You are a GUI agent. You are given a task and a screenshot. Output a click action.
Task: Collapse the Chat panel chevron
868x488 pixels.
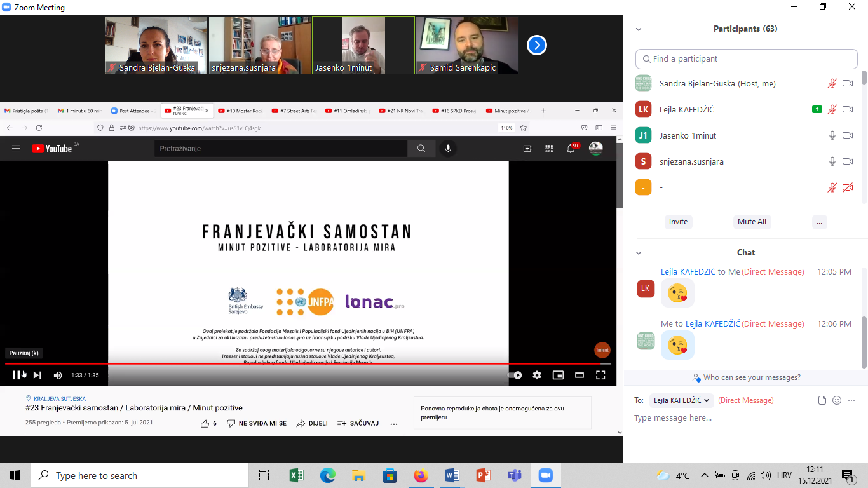coord(639,253)
